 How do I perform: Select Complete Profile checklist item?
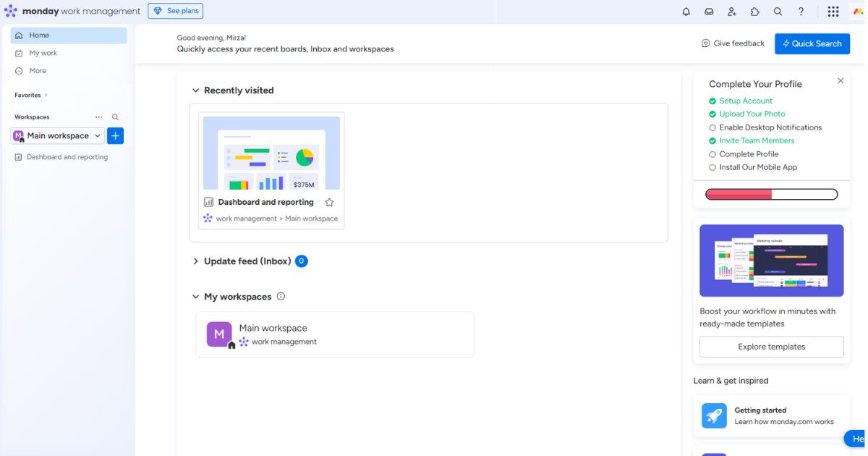coord(748,154)
